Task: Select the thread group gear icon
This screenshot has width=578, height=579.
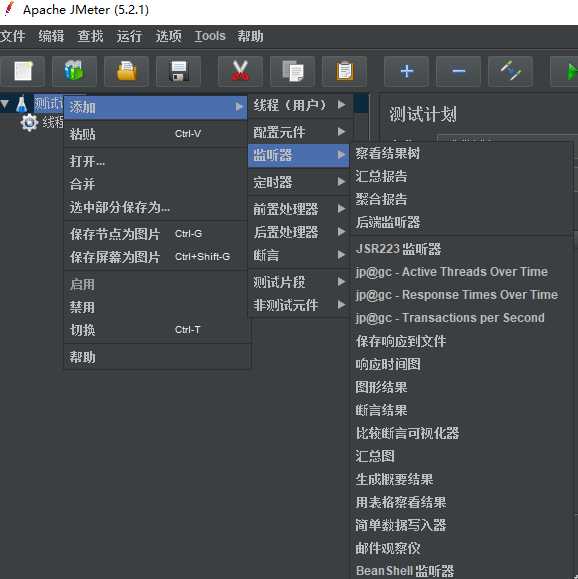Action: pos(29,122)
